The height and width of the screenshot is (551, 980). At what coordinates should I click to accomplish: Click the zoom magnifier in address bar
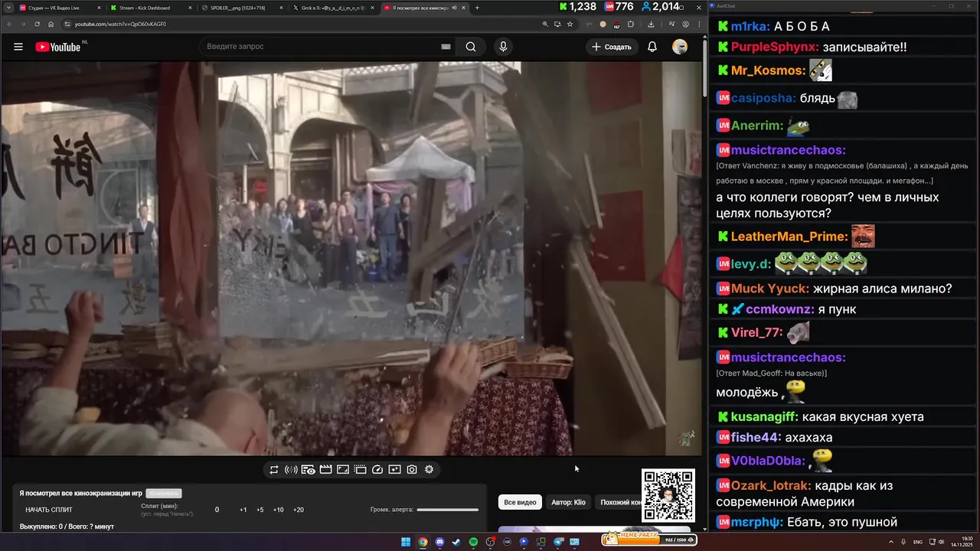coord(545,24)
